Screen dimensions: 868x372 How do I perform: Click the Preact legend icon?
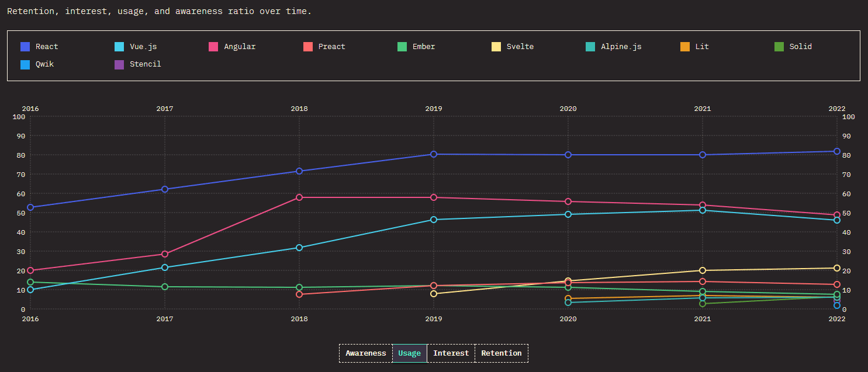point(306,46)
